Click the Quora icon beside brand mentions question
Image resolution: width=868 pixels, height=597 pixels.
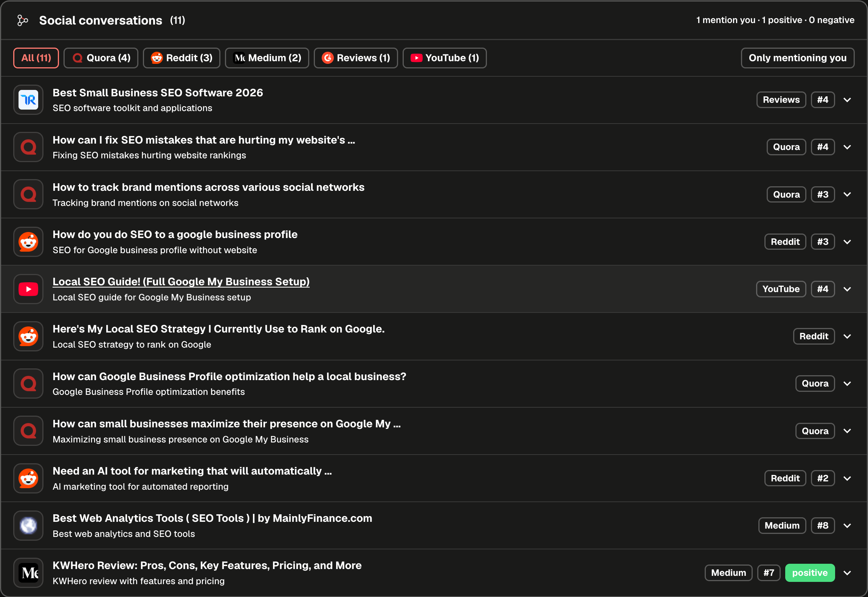[28, 194]
